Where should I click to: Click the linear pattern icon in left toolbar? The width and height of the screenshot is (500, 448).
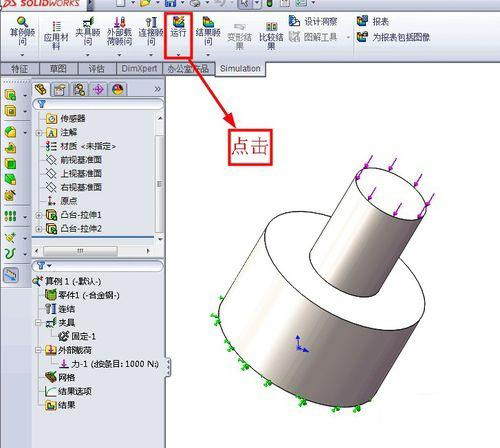pos(10,216)
